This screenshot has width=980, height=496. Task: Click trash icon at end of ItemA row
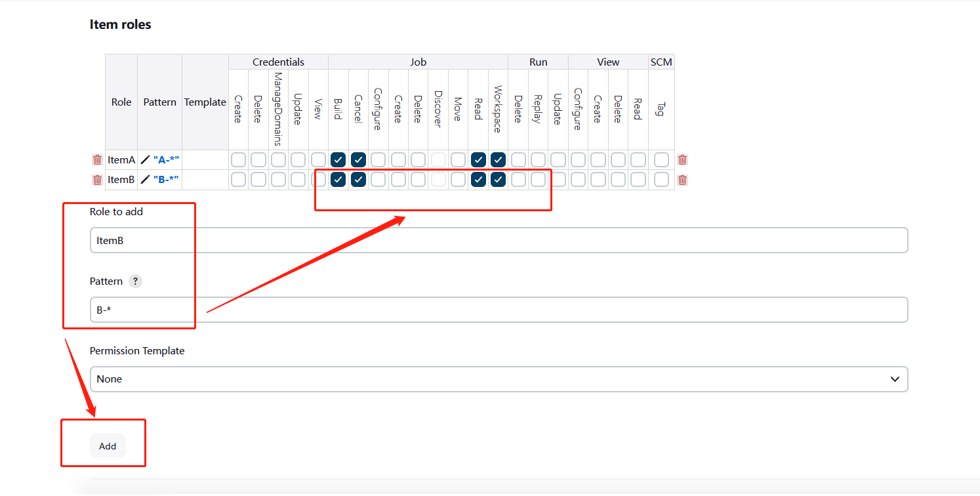click(x=682, y=159)
